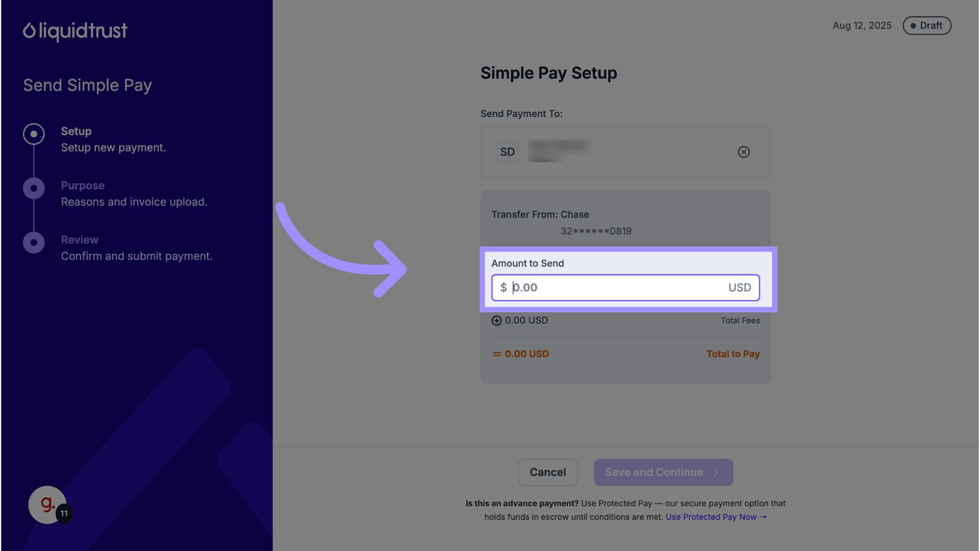The width and height of the screenshot is (980, 551).
Task: Select the Review step indicator circle
Action: click(x=34, y=243)
